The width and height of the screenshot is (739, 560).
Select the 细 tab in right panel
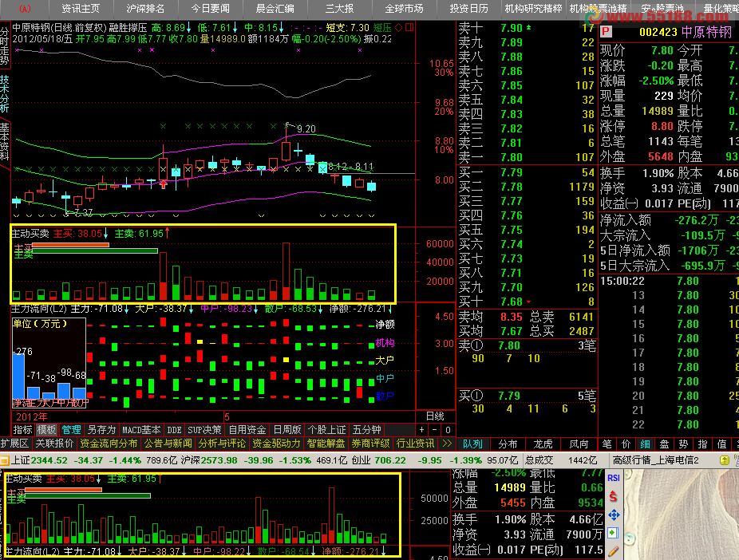(645, 444)
